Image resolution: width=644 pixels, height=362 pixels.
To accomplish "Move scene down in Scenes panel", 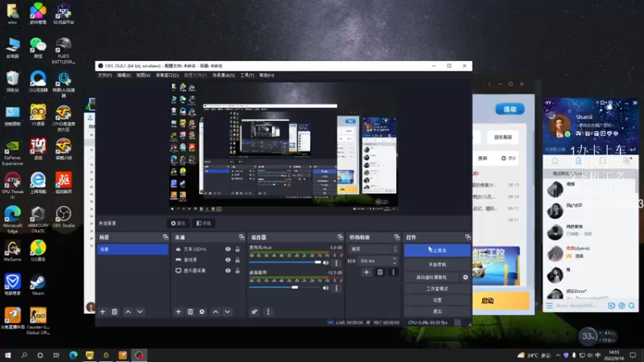I will [x=140, y=312].
